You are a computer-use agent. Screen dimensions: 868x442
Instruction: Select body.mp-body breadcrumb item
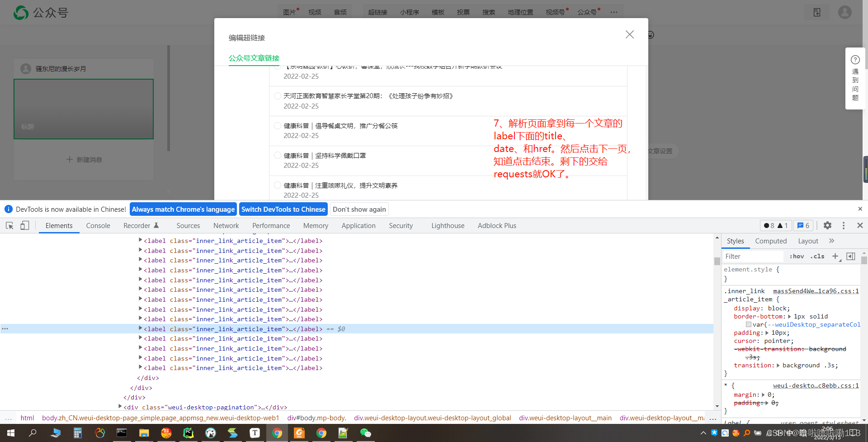tap(316, 418)
